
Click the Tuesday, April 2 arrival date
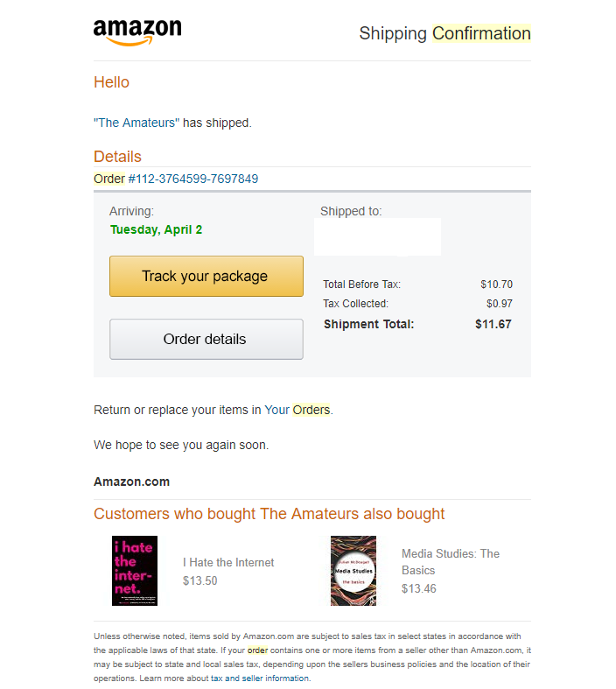(156, 229)
